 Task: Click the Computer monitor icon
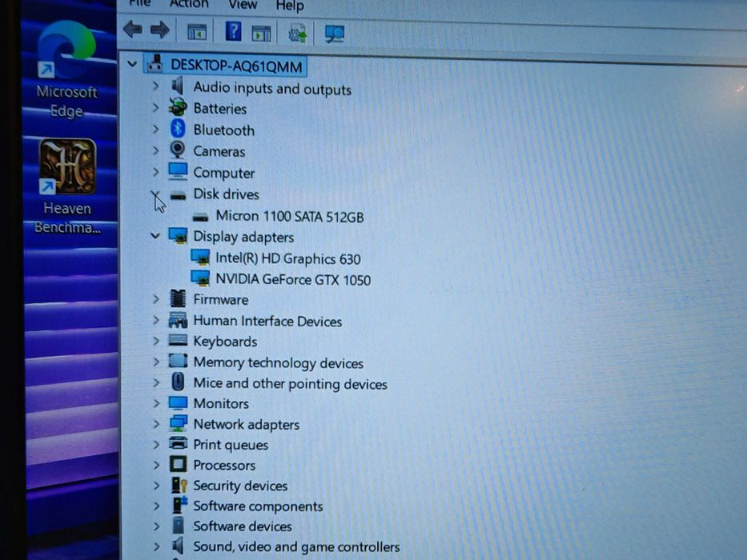[178, 171]
